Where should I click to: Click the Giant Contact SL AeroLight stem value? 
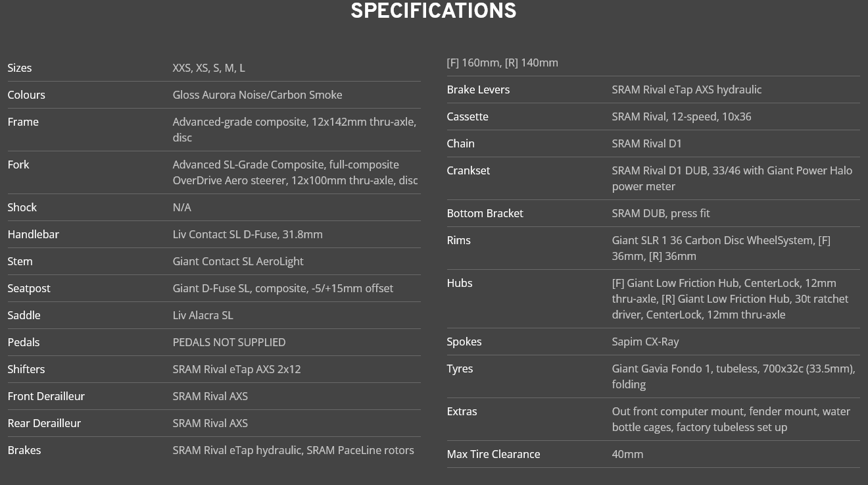click(x=238, y=261)
